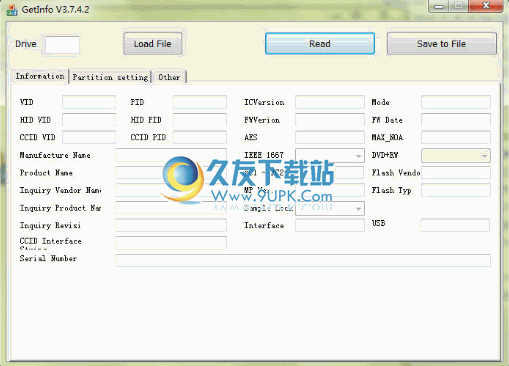Viewport: 509px width, 366px height.
Task: Click the Inquiry Product Name field
Action: point(171,208)
